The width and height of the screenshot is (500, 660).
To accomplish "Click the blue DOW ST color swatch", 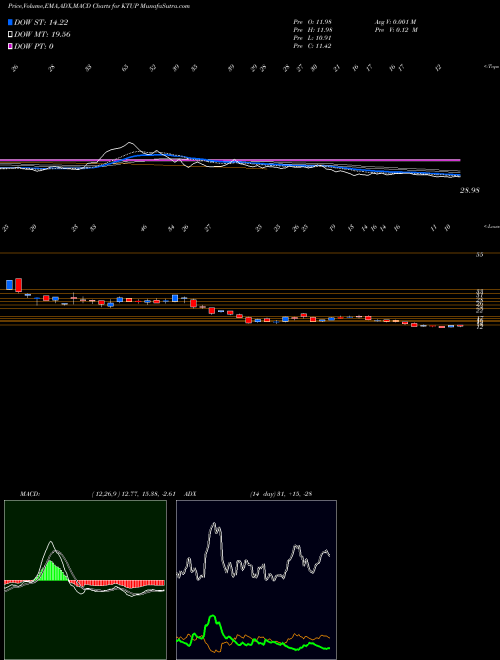I will click(10, 23).
